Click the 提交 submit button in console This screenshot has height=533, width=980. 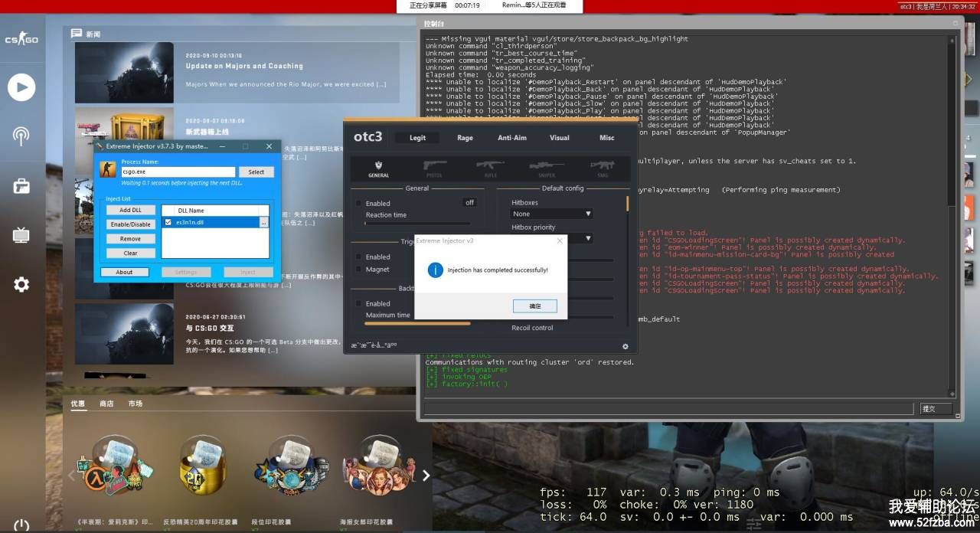[936, 409]
